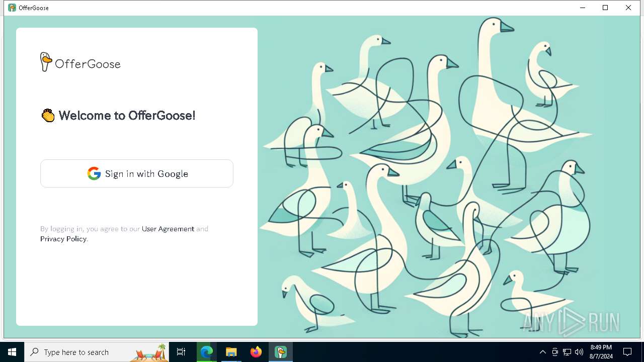Screen dimensions: 644x362
Task: Open the volume tray icon
Action: click(579, 352)
